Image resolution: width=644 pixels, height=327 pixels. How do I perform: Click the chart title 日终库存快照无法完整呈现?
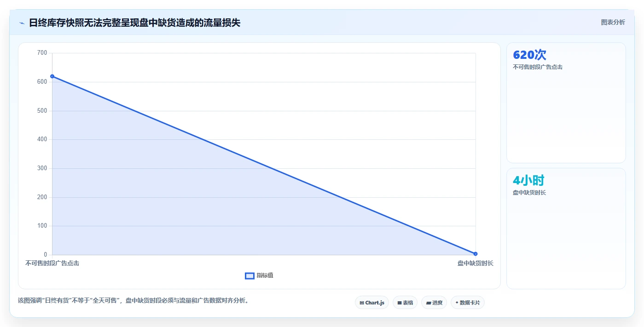(x=134, y=23)
